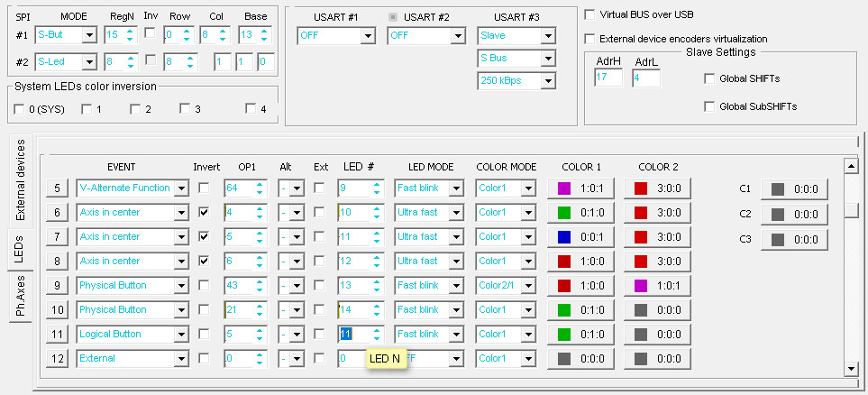The width and height of the screenshot is (868, 395).
Task: Click the row 5 number button
Action: (x=57, y=188)
